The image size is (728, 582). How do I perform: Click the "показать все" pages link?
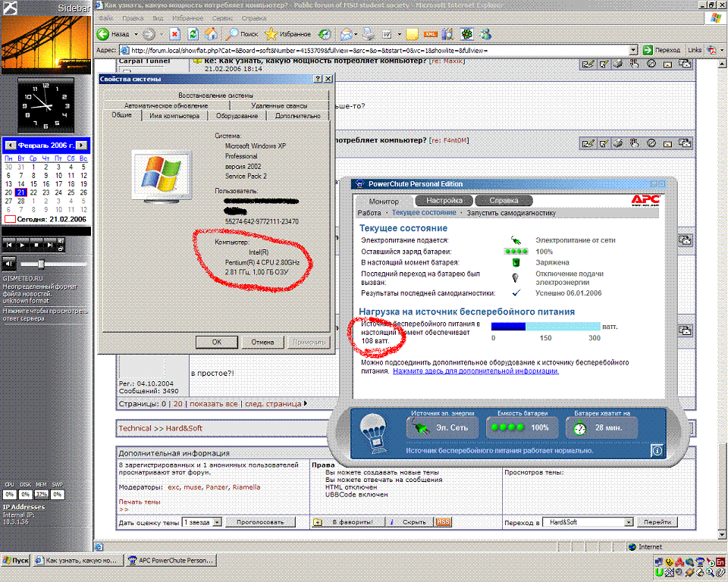[x=214, y=404]
